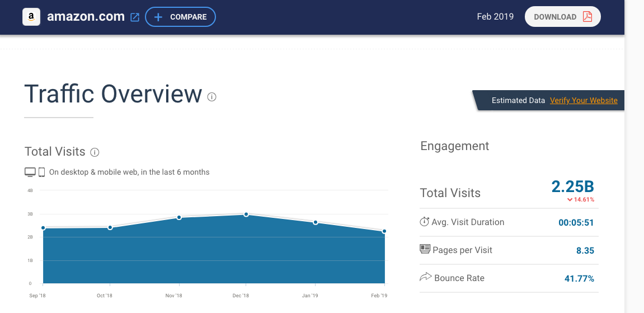Click the Feb 2019 date label

pos(495,17)
